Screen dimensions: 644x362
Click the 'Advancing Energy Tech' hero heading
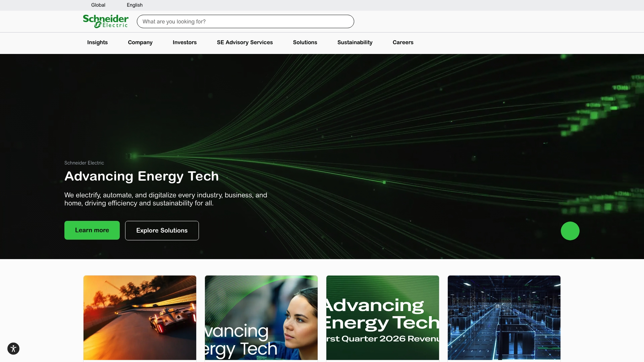142,176
